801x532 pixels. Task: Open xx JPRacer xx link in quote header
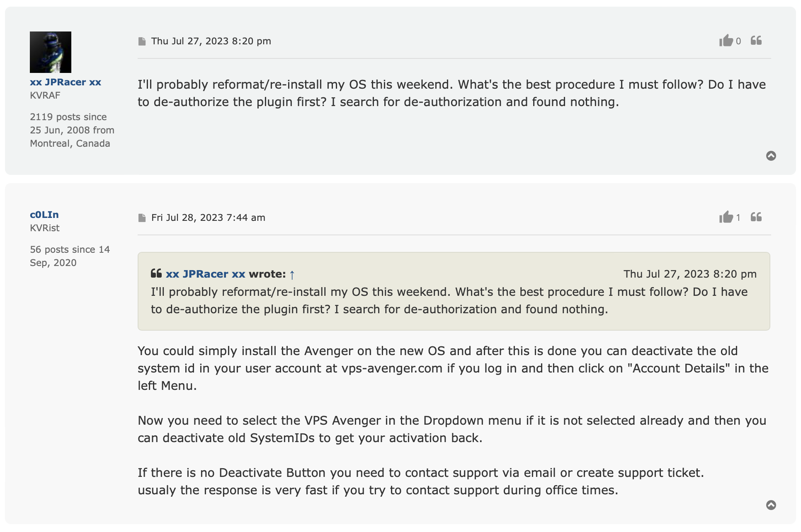[206, 274]
